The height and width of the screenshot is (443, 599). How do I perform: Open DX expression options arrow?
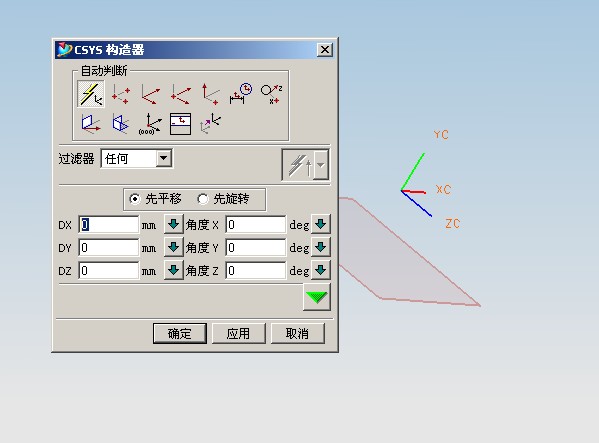click(174, 224)
